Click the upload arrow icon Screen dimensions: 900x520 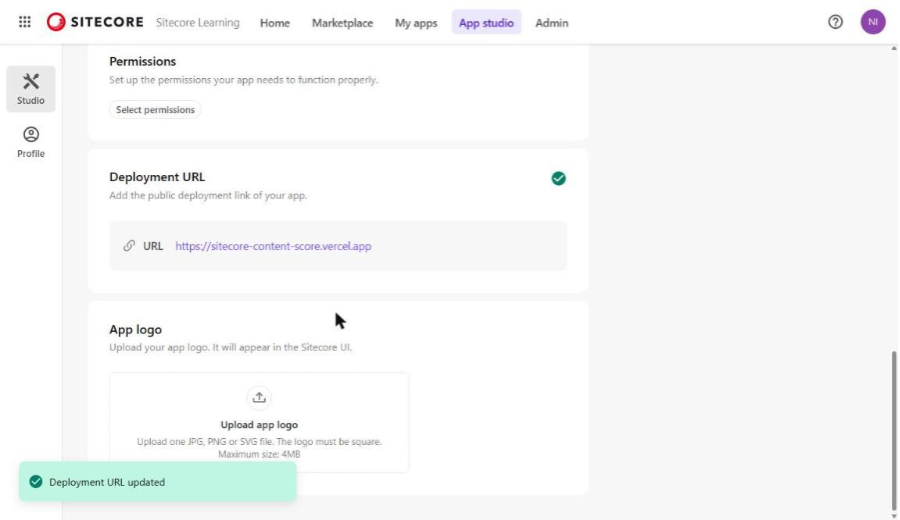(x=259, y=397)
